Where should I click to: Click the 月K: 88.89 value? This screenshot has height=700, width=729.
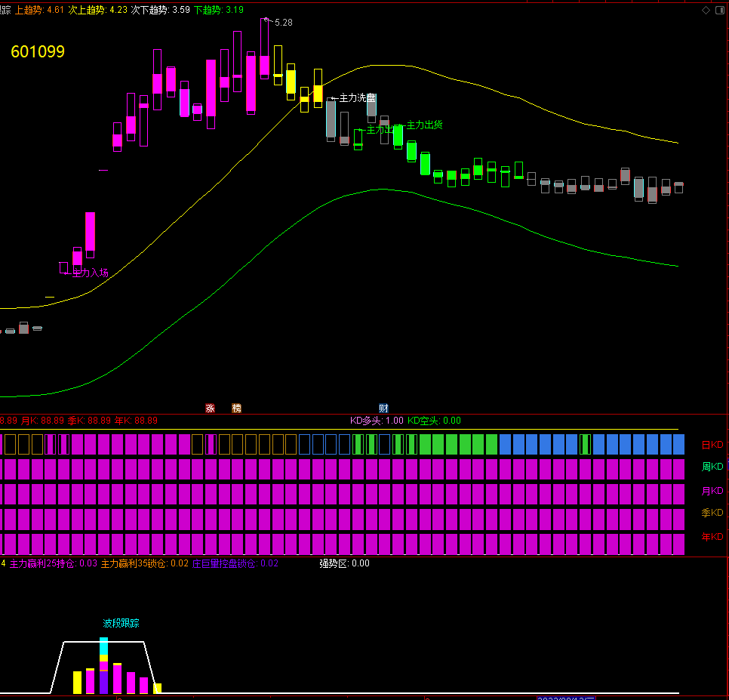point(42,421)
